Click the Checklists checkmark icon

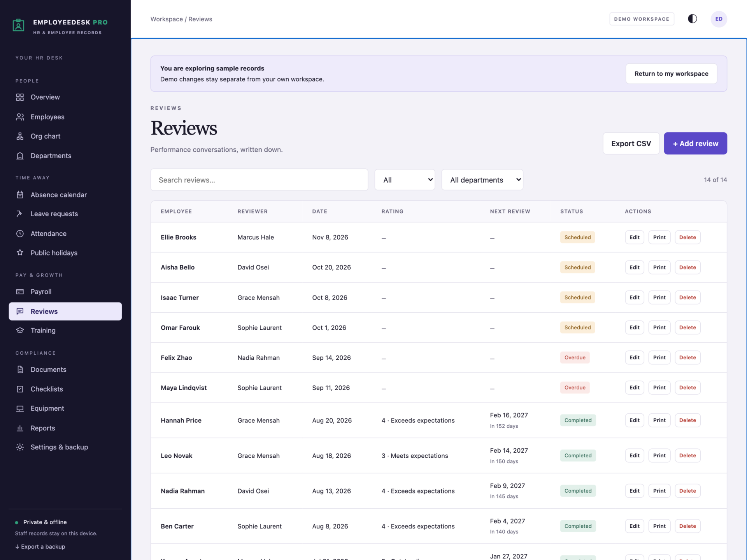click(x=20, y=389)
